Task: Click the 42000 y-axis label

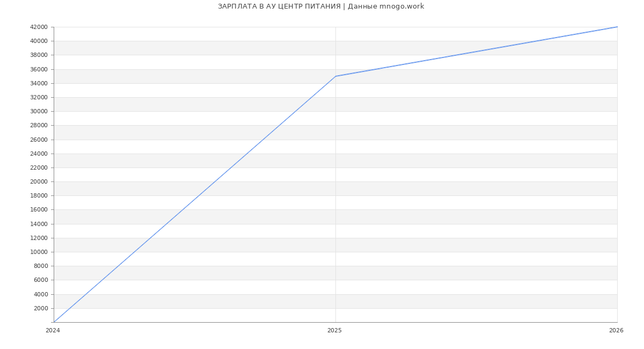Action: [39, 27]
